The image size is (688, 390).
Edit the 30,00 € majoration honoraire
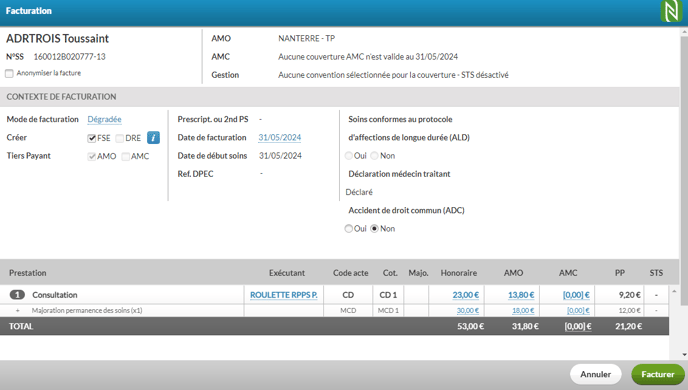pos(468,311)
